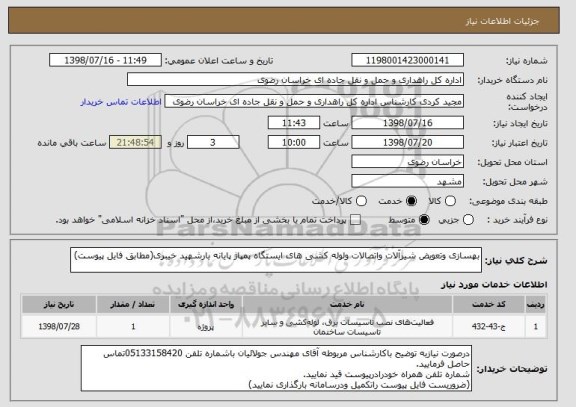Click service code cell ج-43-432
Image resolution: width=576 pixels, height=407 pixels.
[489, 326]
